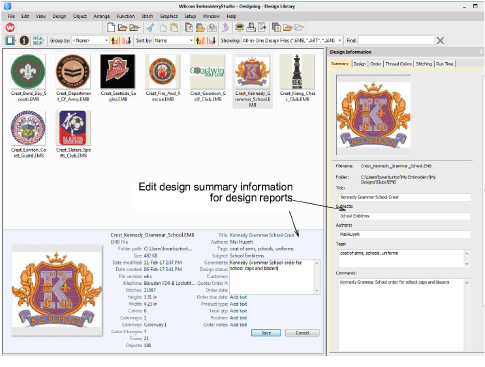Click the Cut scissors icon

(x=150, y=27)
